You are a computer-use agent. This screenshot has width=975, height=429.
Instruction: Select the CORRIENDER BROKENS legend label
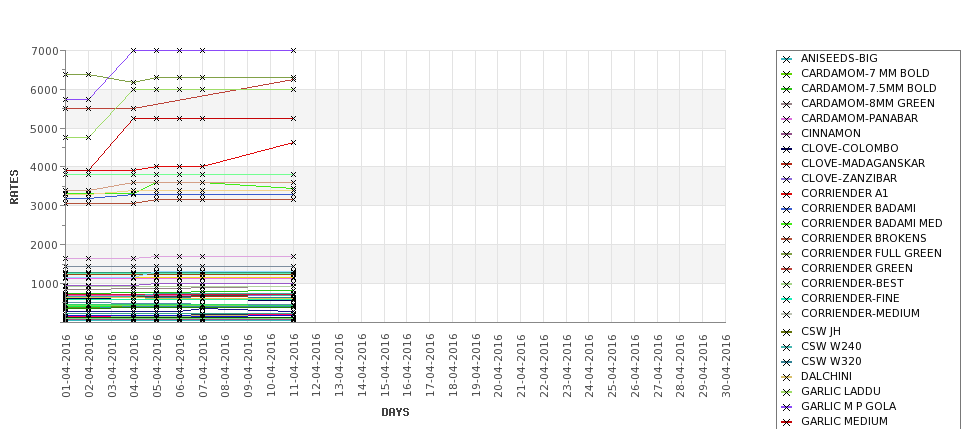(864, 238)
